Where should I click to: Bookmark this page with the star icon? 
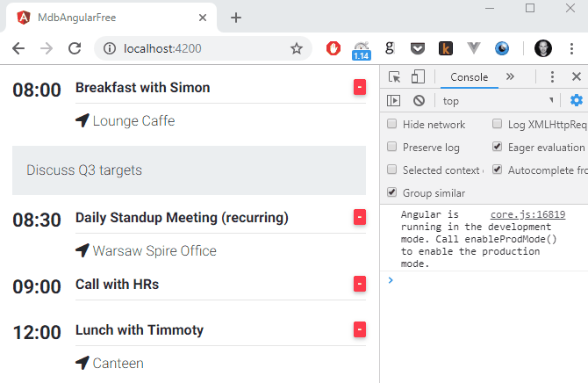pyautogui.click(x=297, y=49)
